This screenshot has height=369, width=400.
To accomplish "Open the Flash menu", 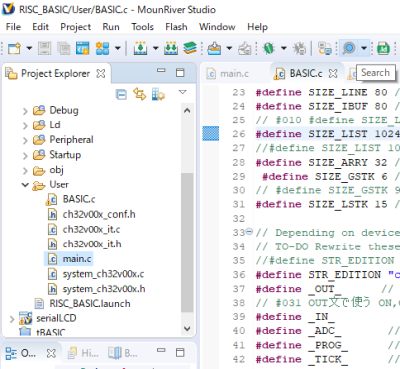I will (x=176, y=27).
